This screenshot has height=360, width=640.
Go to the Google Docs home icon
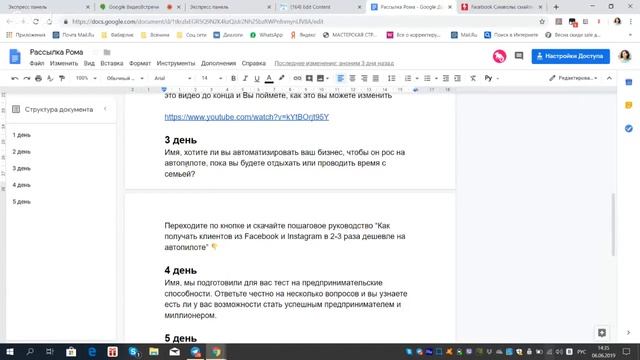point(15,56)
